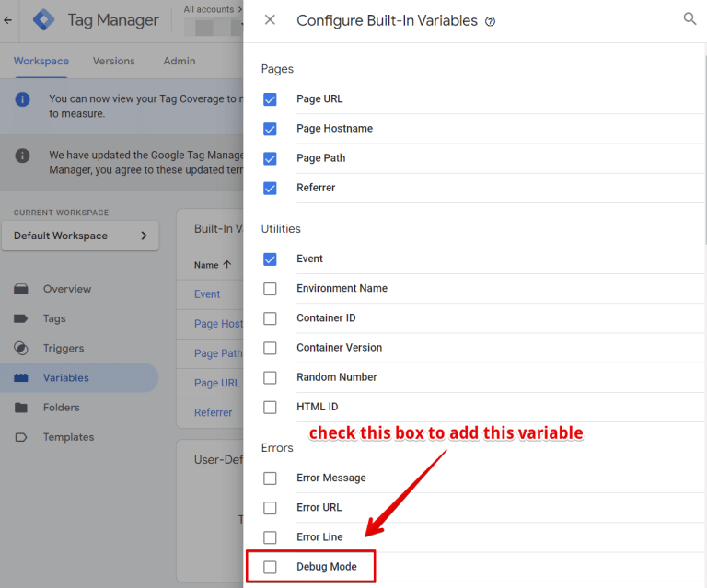Enable the Random Number variable
The width and height of the screenshot is (707, 588).
270,377
